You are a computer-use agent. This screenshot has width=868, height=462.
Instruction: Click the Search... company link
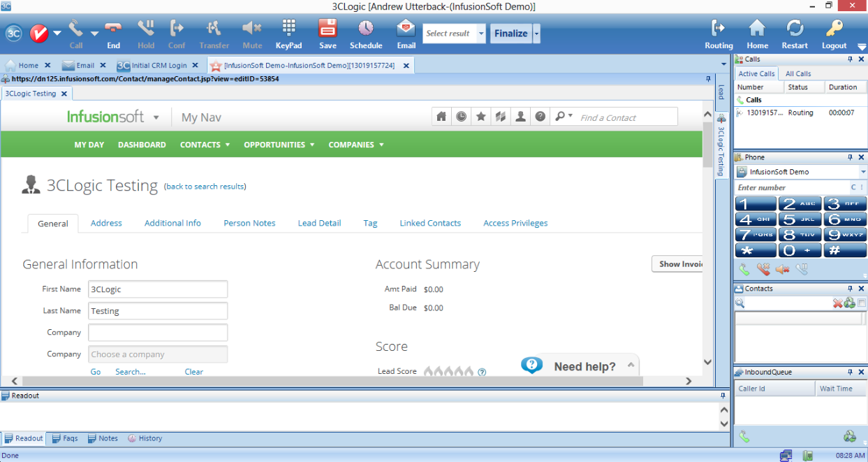pos(131,372)
